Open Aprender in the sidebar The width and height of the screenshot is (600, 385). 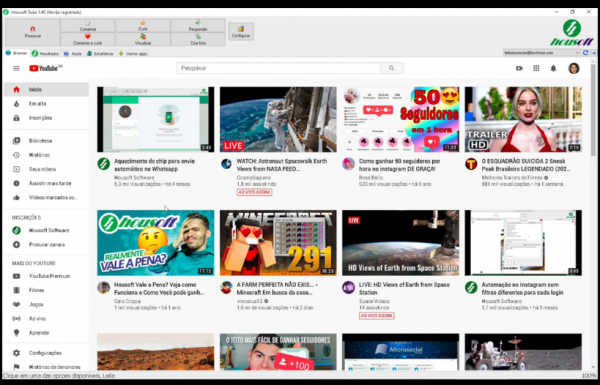coord(46,333)
